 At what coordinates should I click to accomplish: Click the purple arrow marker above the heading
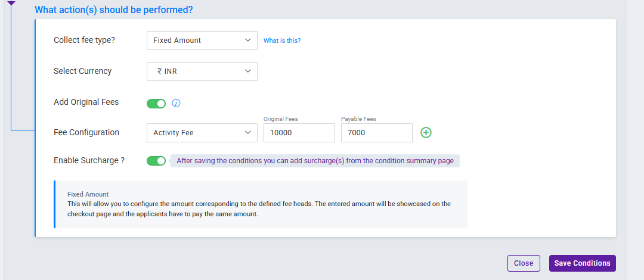point(11,3)
